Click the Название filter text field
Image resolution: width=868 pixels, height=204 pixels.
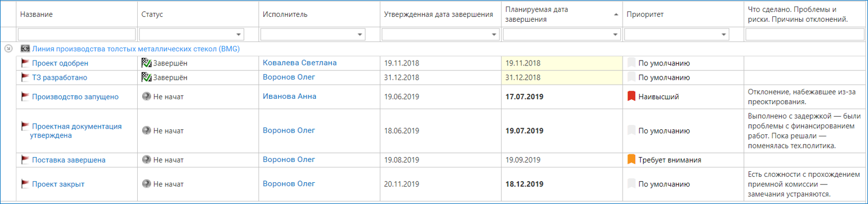coord(77,34)
